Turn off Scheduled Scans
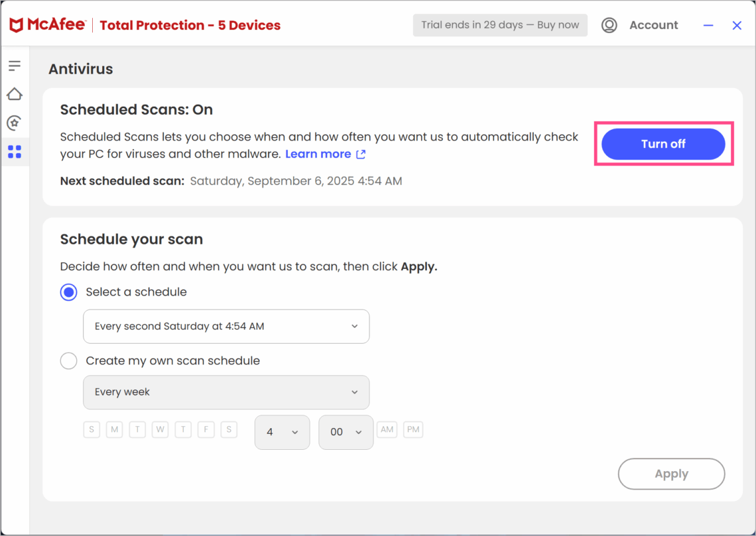Viewport: 756px width, 536px height. (663, 144)
